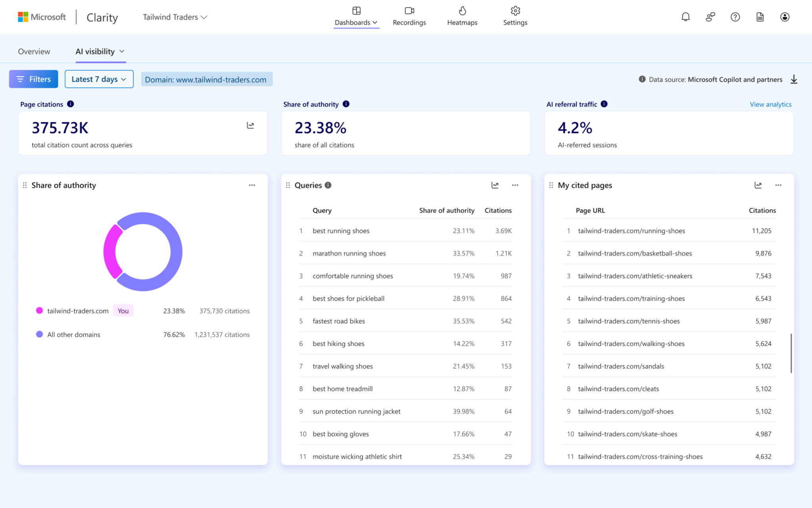
Task: Click Data source info icon
Action: 642,79
